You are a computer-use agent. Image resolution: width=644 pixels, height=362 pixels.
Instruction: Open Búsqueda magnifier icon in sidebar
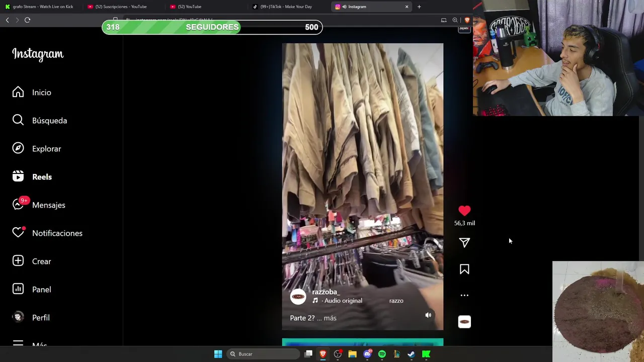coord(18,120)
